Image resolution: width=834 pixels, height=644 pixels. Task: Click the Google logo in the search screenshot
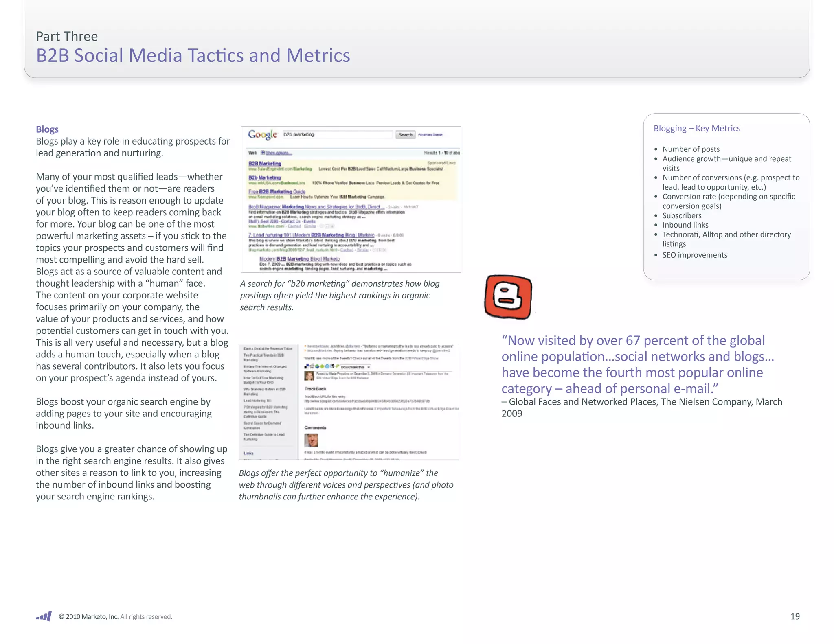262,134
